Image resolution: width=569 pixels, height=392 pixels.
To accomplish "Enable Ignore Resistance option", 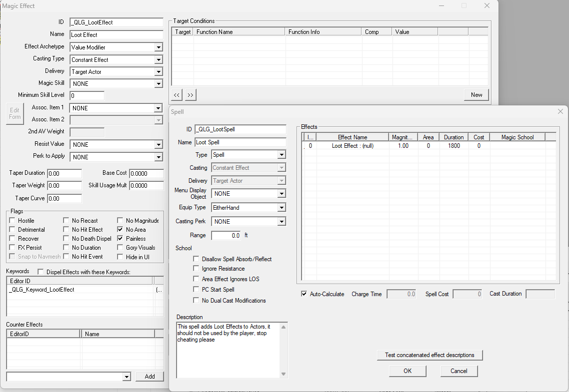I will (196, 269).
